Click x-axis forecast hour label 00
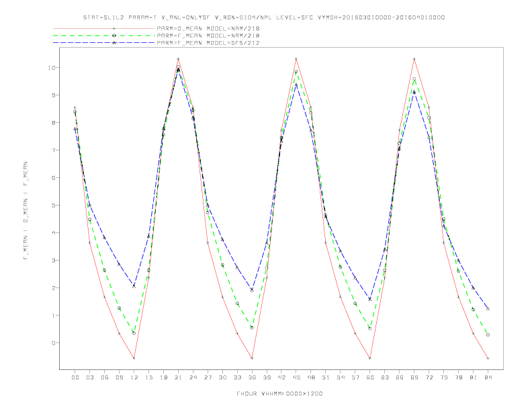Screen dimensions: 532x411 coord(75,377)
